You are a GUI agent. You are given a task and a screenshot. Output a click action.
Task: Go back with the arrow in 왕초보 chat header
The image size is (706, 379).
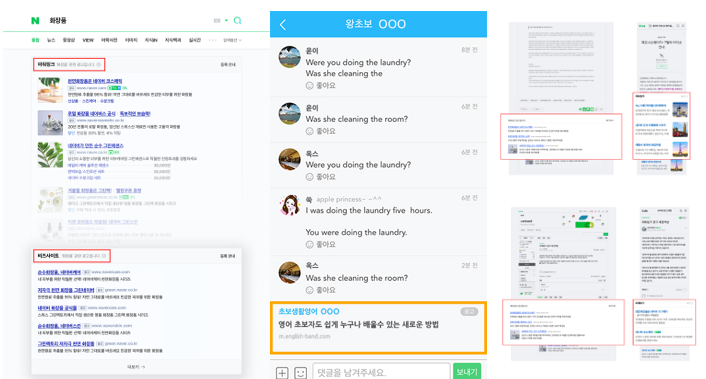(283, 25)
